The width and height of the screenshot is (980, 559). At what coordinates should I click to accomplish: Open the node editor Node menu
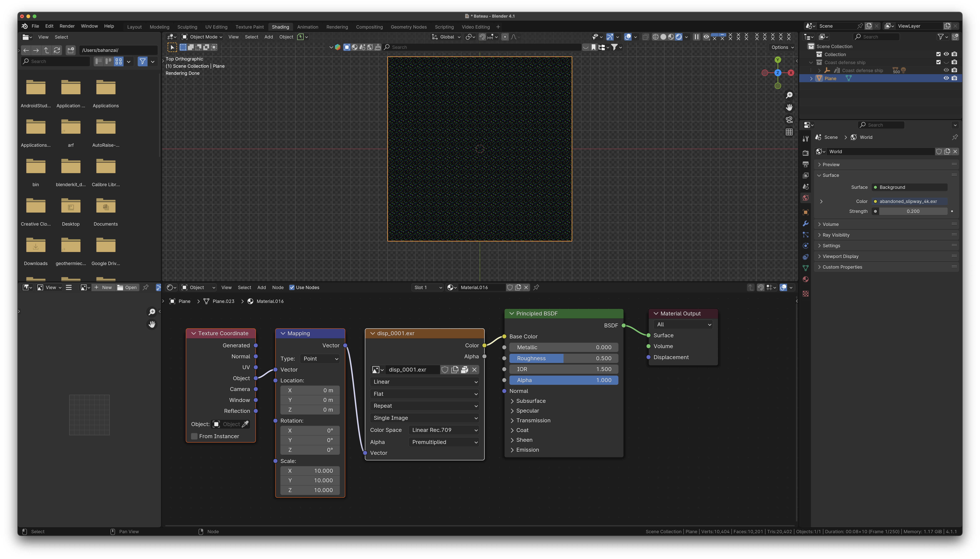click(278, 288)
